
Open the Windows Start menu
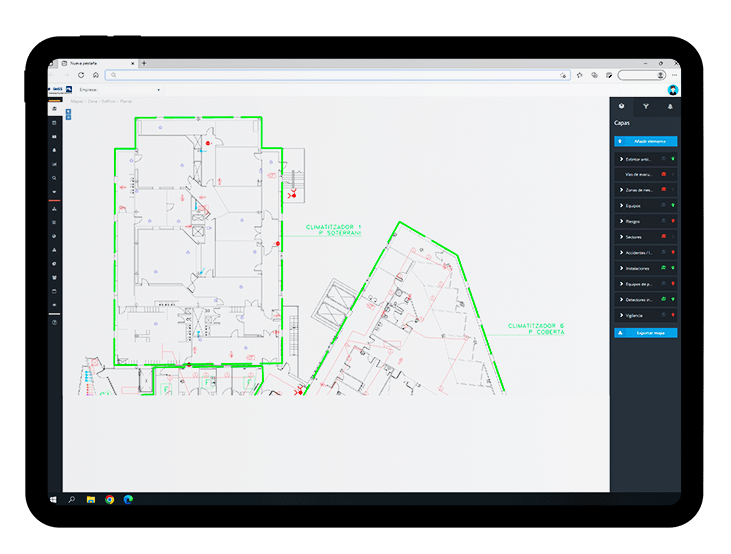(54, 499)
